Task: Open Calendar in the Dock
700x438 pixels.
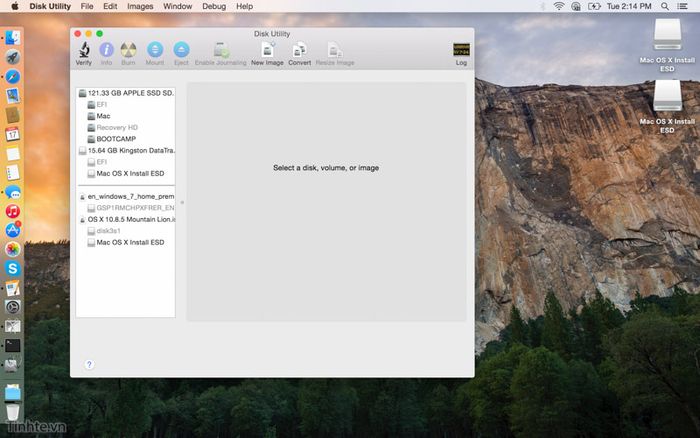Action: [x=12, y=134]
